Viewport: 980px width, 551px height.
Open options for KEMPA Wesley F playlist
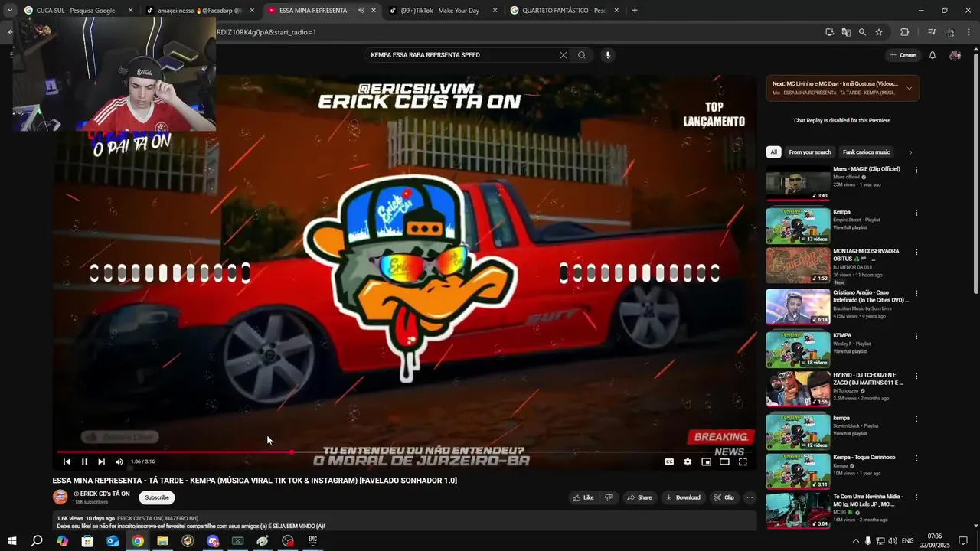pos(916,336)
